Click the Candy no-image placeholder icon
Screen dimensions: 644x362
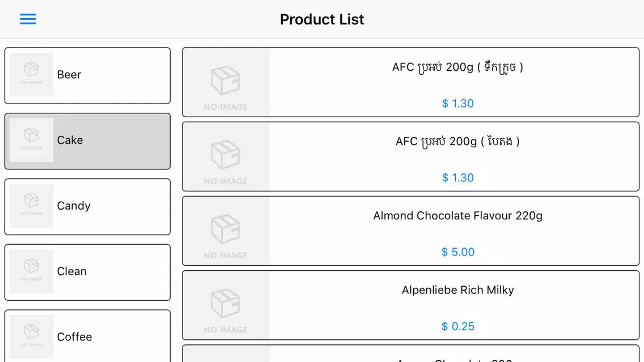coord(32,206)
